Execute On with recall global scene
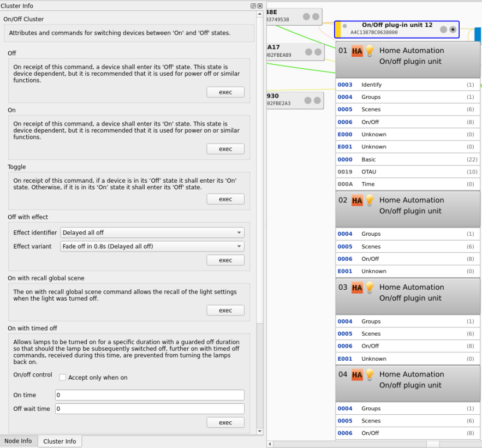Image resolution: width=482 pixels, height=448 pixels. pyautogui.click(x=225, y=310)
